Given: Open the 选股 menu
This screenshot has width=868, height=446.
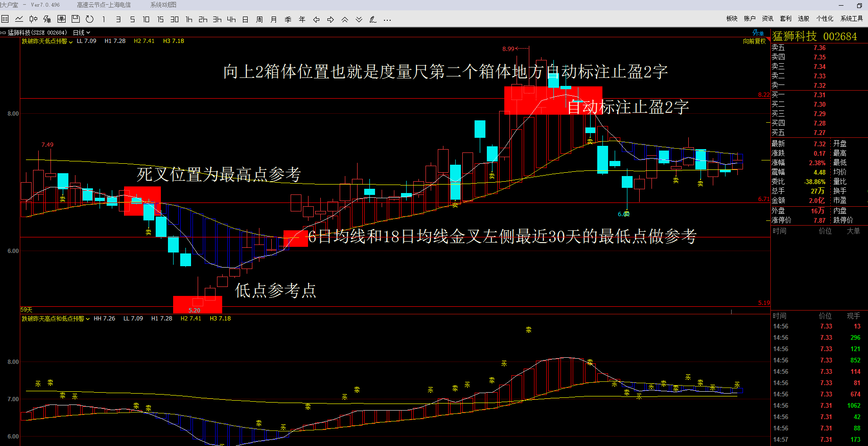Looking at the screenshot, I should [804, 18].
